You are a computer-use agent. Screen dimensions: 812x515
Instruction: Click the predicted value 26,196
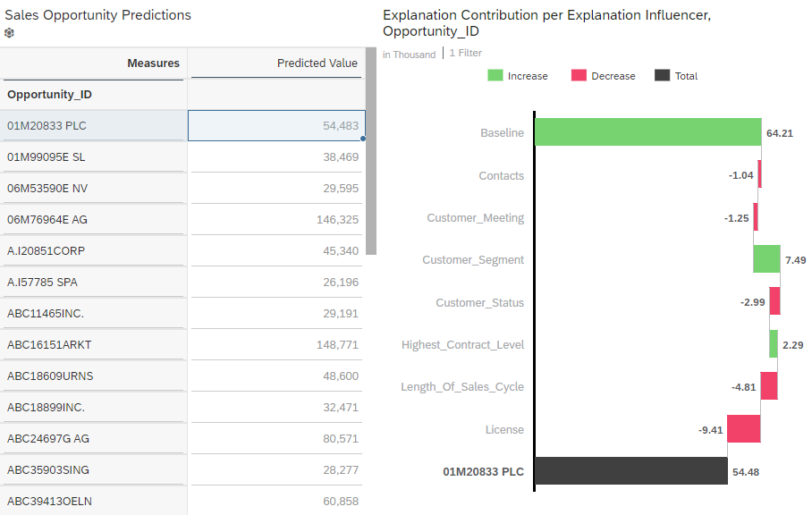341,283
